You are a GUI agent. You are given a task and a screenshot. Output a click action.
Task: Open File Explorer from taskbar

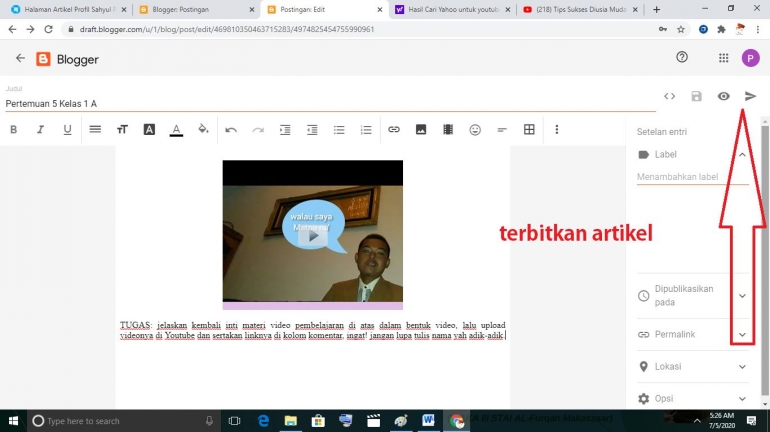pos(291,421)
